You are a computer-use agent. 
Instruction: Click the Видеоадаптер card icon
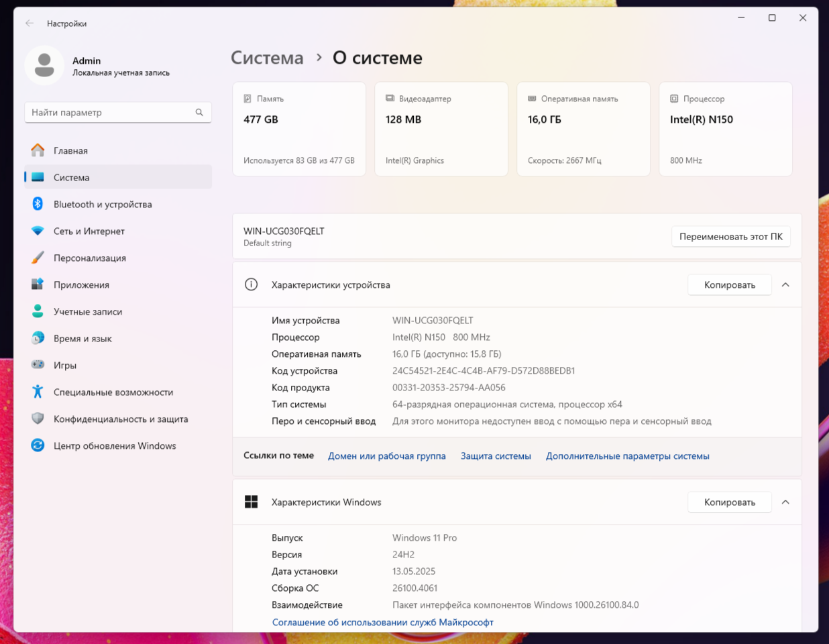[390, 98]
